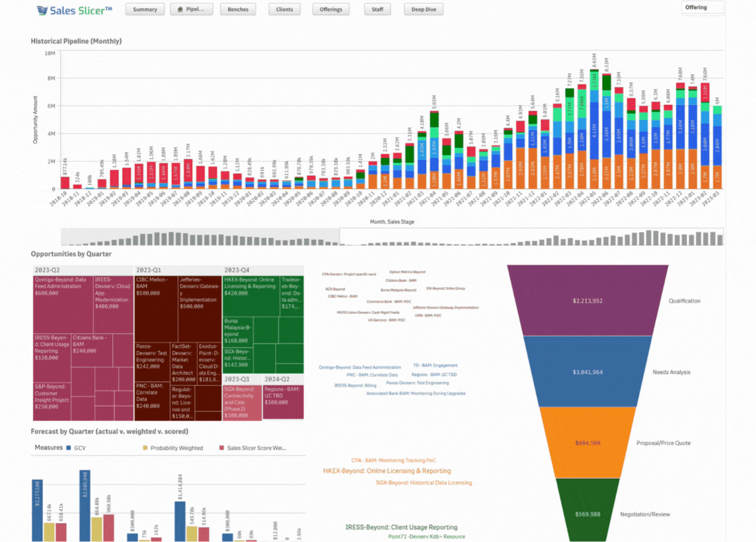
Task: Click the 'Point72 -Devserv:Kdb+ Resource' word
Action: [427, 536]
